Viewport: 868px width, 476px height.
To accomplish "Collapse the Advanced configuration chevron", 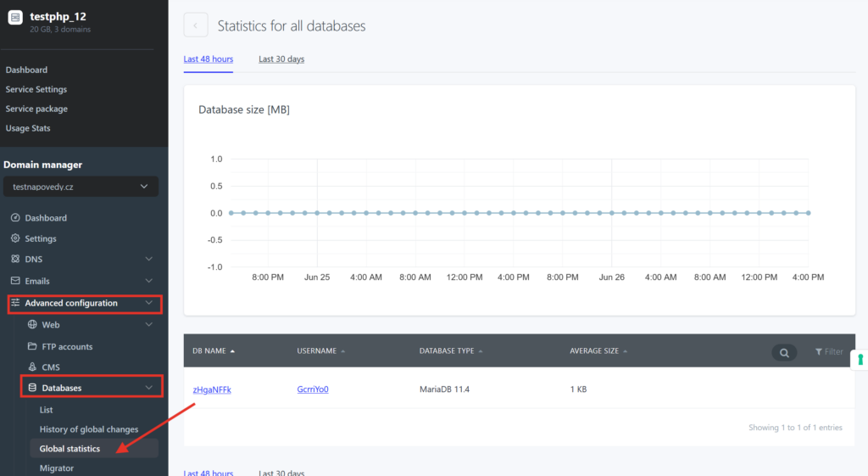I will [x=149, y=303].
